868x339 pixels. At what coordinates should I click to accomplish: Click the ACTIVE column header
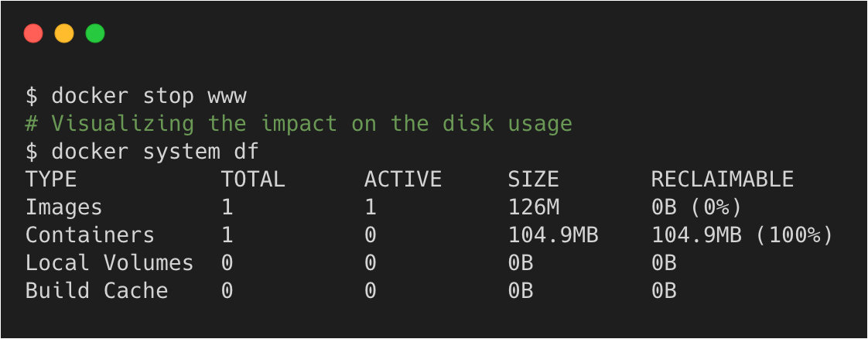403,180
